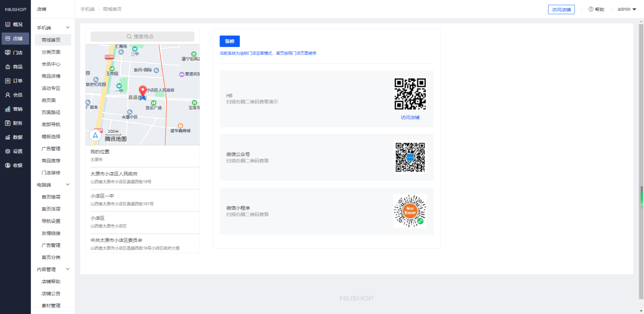
Task: Select the 我的位置 太原市 entry
Action: pyautogui.click(x=143, y=156)
